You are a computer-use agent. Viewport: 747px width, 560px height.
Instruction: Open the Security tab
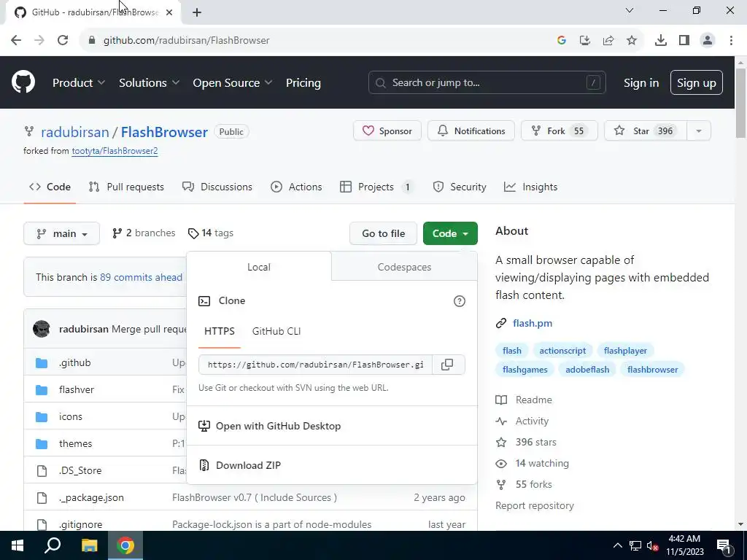pyautogui.click(x=460, y=187)
